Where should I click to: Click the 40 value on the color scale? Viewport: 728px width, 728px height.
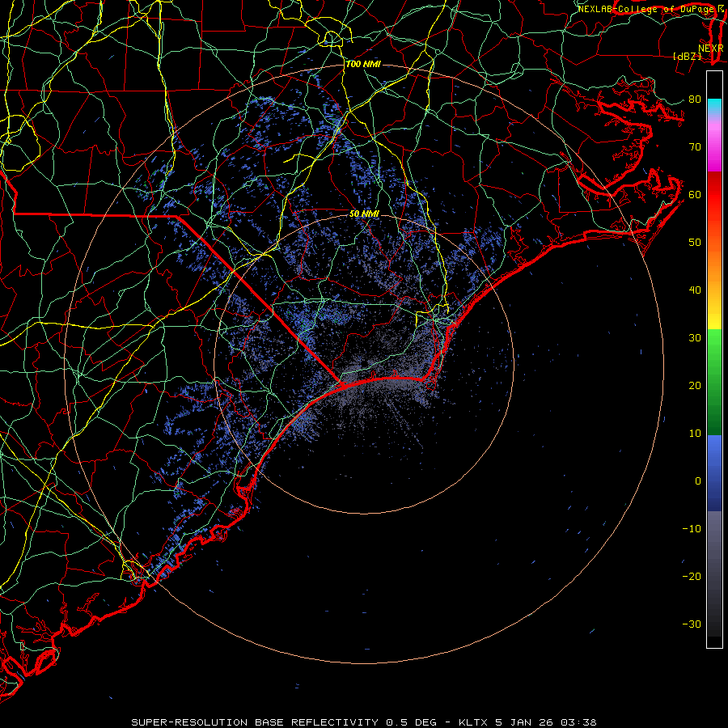pos(695,290)
